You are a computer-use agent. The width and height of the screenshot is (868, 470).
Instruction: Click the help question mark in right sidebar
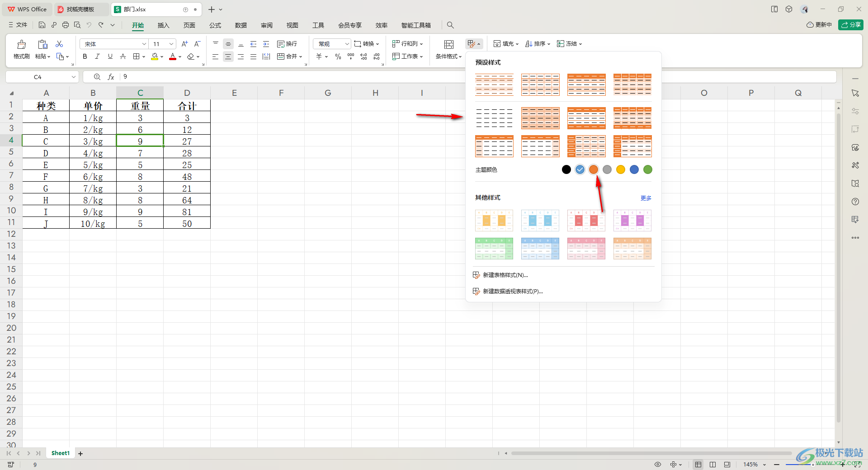click(x=855, y=202)
